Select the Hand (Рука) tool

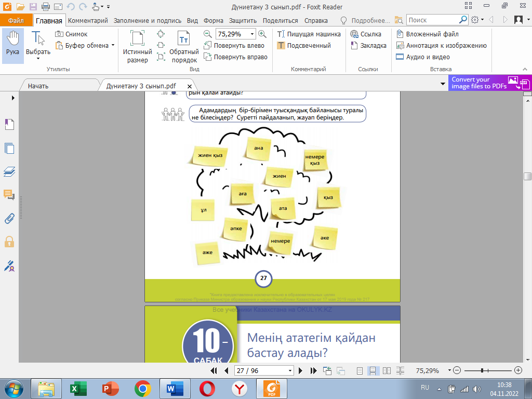tap(12, 46)
